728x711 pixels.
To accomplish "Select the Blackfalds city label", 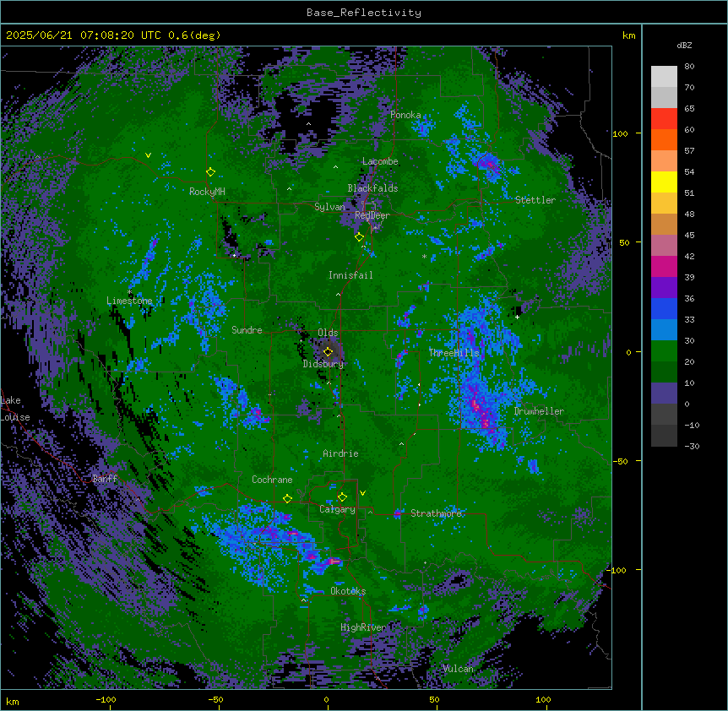I will pos(372,188).
